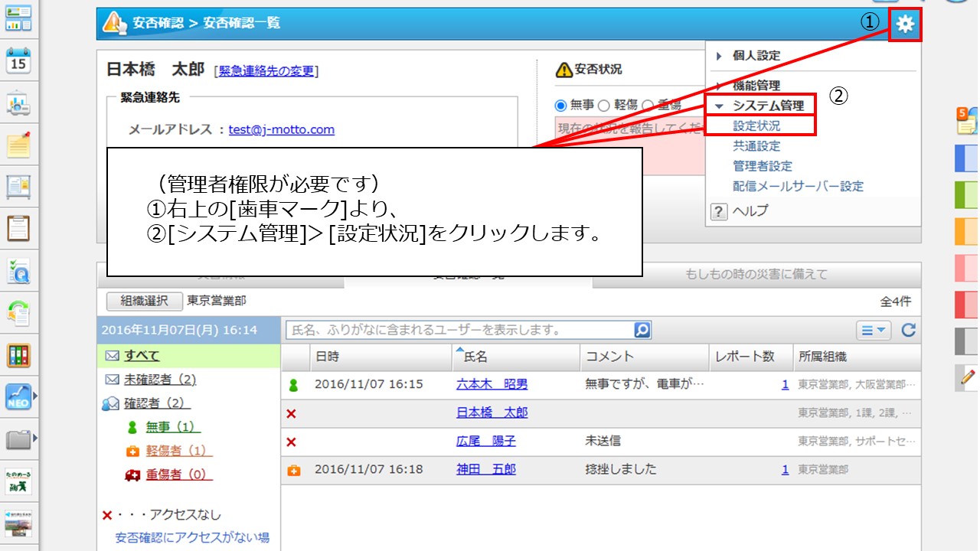Screen dimensions: 980x551
Task: Select 共通設定 in the system menu
Action: 756,146
